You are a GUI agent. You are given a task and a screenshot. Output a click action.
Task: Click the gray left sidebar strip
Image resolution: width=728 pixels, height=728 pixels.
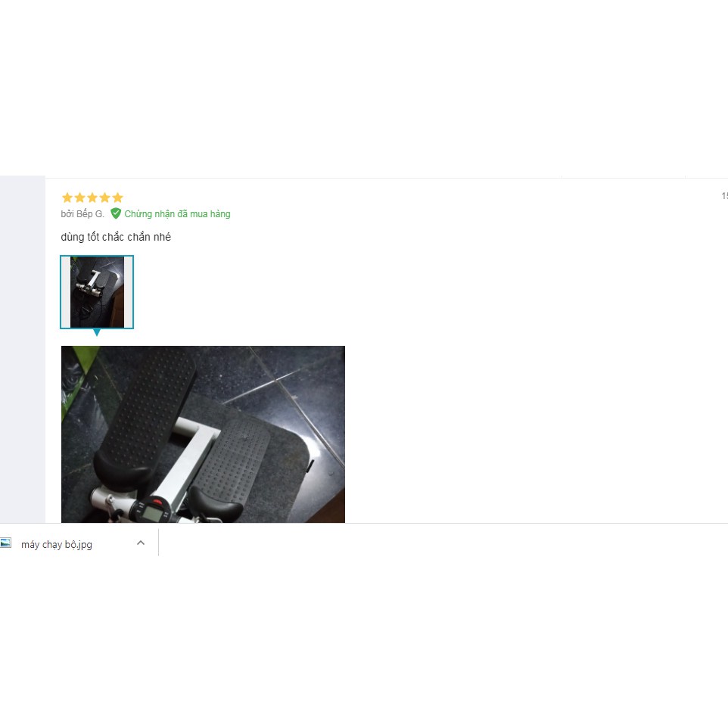click(22, 349)
